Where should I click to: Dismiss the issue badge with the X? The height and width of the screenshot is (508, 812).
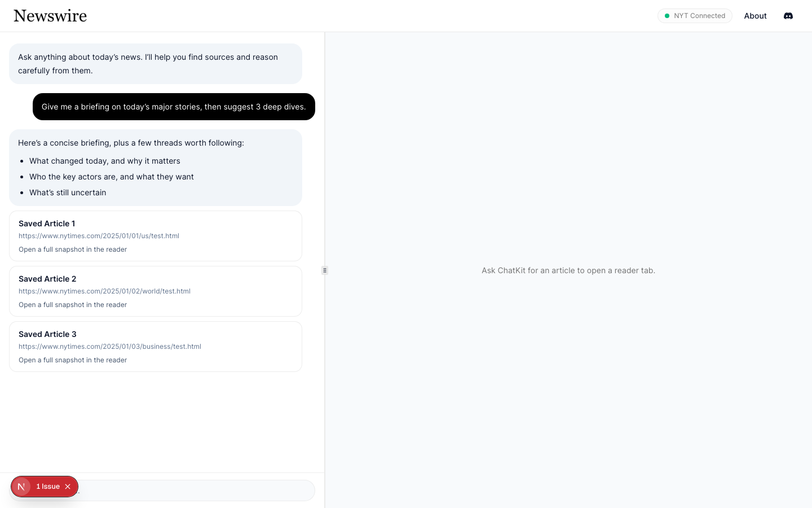tap(68, 487)
